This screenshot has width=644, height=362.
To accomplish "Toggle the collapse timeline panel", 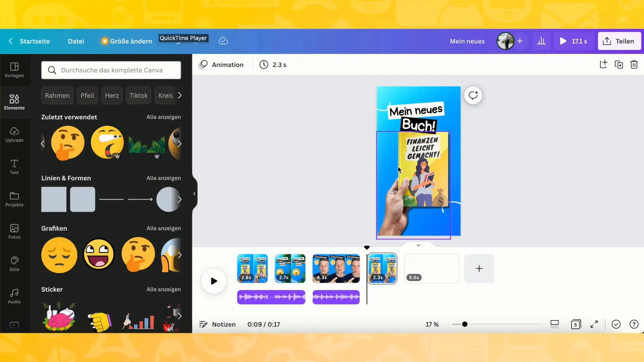I will 418,245.
